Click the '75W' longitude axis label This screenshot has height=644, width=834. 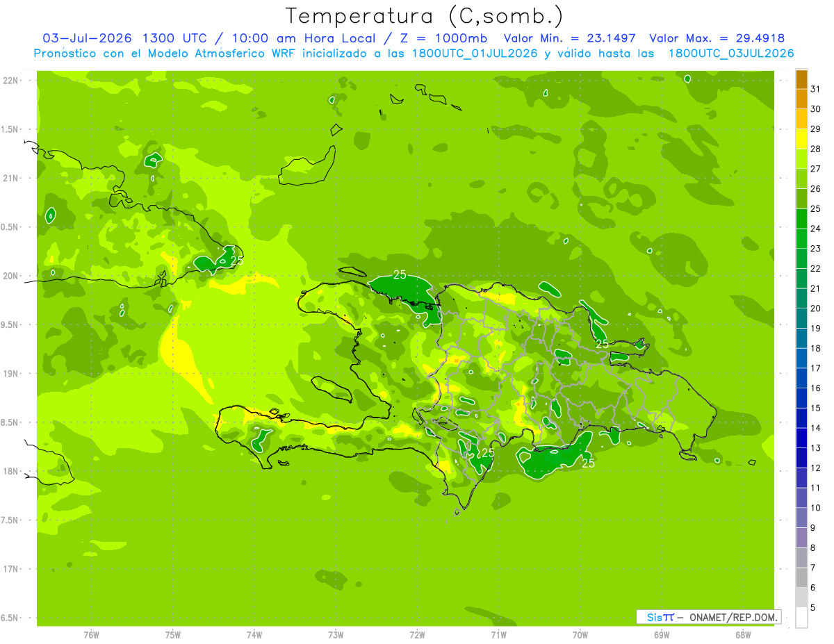[x=173, y=635]
